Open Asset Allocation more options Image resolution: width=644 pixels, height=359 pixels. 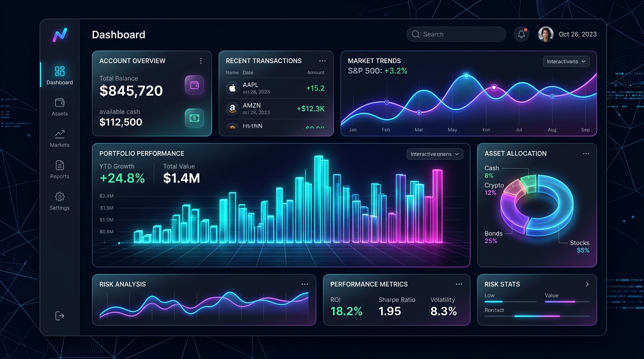(586, 153)
